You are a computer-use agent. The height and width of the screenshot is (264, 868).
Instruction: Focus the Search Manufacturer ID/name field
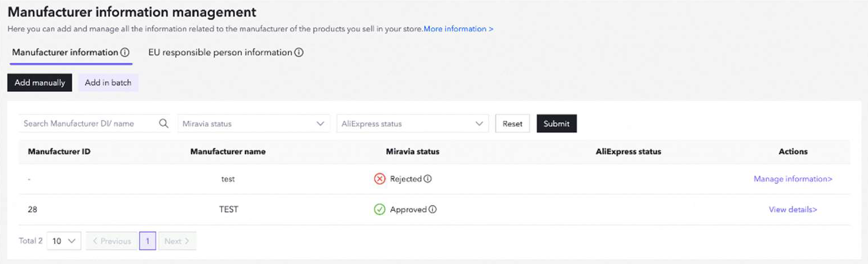88,124
